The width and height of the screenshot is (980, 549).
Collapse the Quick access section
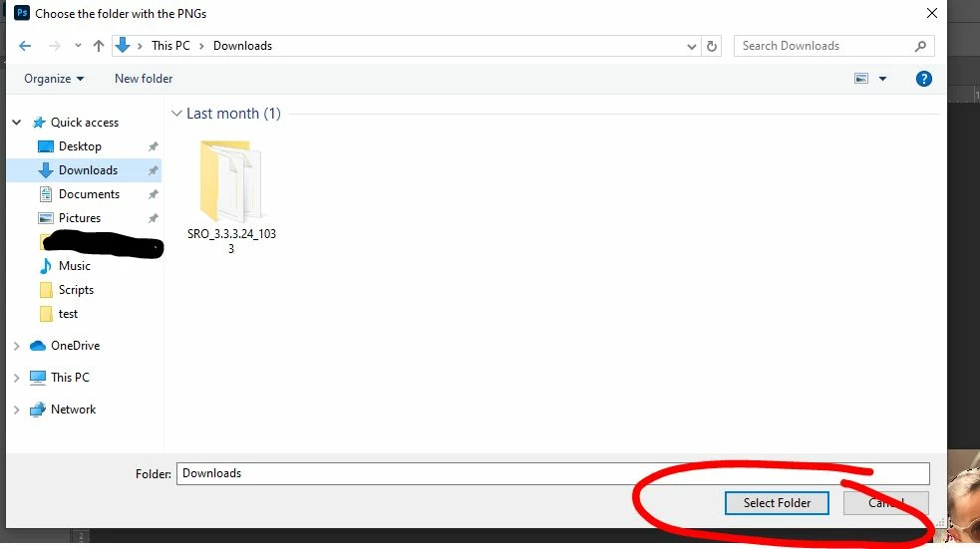pos(17,123)
